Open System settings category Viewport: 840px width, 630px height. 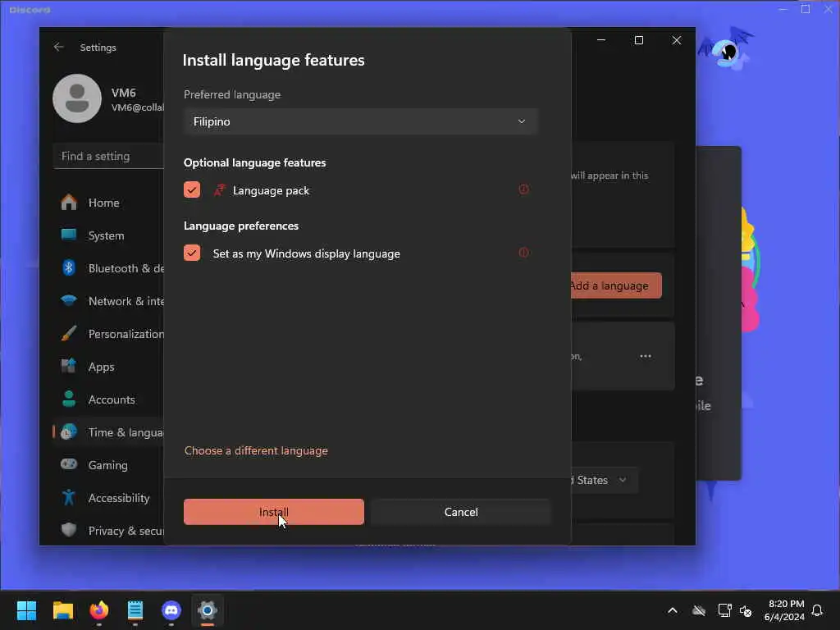pos(108,235)
